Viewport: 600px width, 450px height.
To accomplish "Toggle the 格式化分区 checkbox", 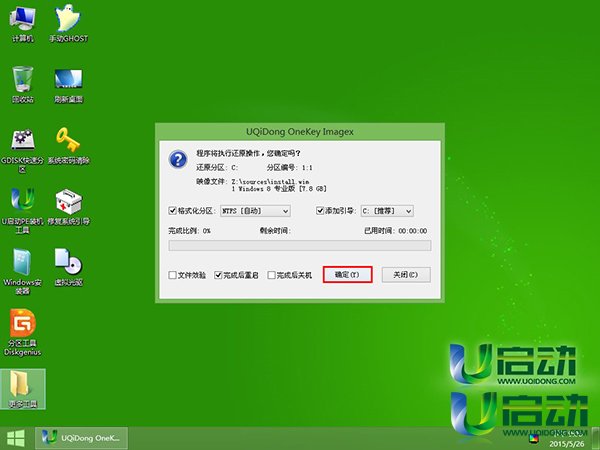I will point(172,210).
